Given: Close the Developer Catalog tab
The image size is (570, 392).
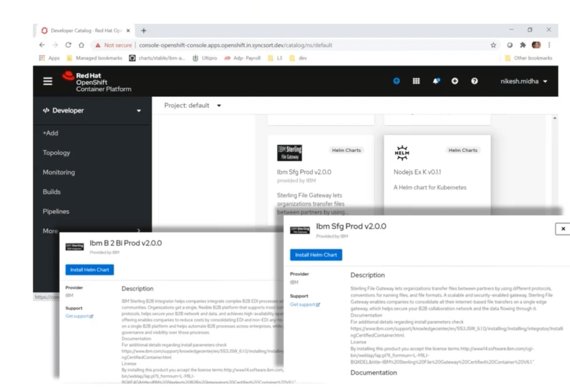Looking at the screenshot, I should (x=128, y=30).
